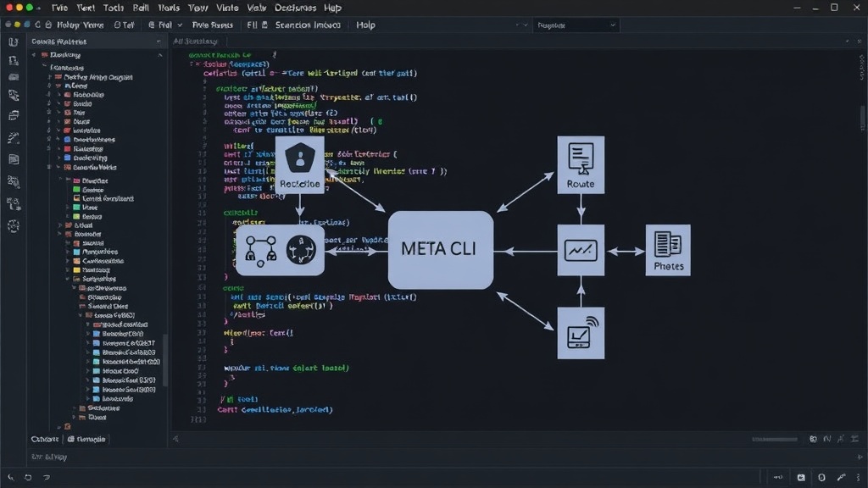Click the circular globe icon in the rounded diagram box

301,250
